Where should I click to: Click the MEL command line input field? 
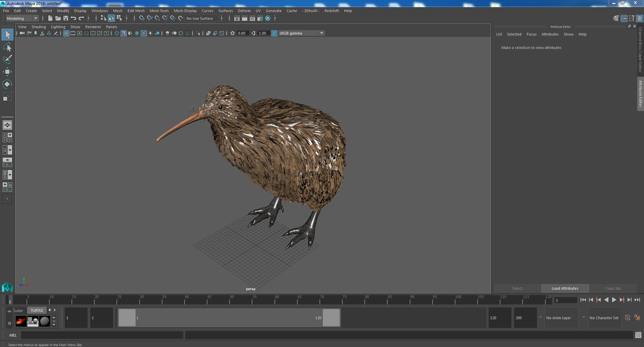[x=102, y=335]
